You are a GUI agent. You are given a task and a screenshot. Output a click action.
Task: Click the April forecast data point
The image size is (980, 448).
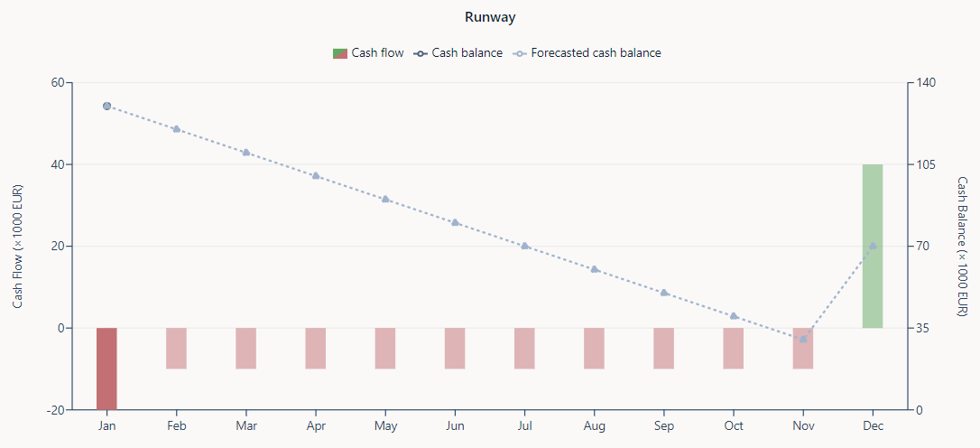(x=316, y=175)
